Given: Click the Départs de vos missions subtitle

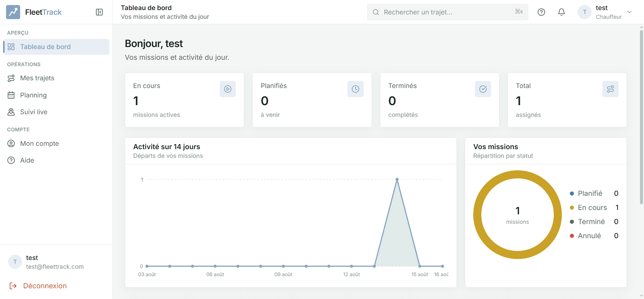Looking at the screenshot, I should (x=168, y=156).
